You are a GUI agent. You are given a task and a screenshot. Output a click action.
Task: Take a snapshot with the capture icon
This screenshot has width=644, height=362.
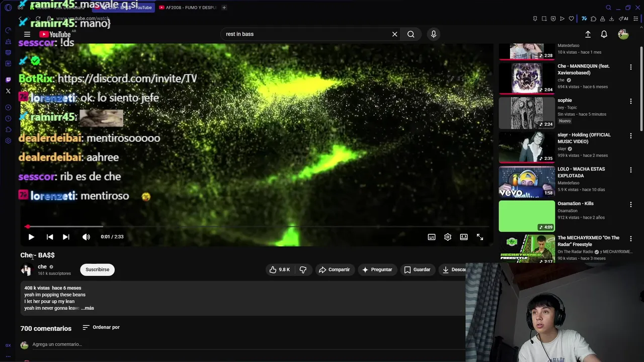tap(544, 19)
